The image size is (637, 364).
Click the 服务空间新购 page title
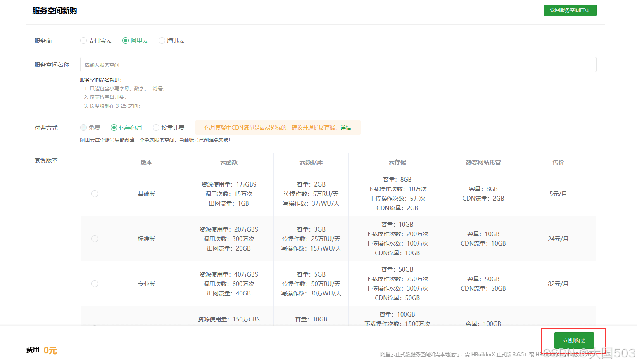click(55, 11)
